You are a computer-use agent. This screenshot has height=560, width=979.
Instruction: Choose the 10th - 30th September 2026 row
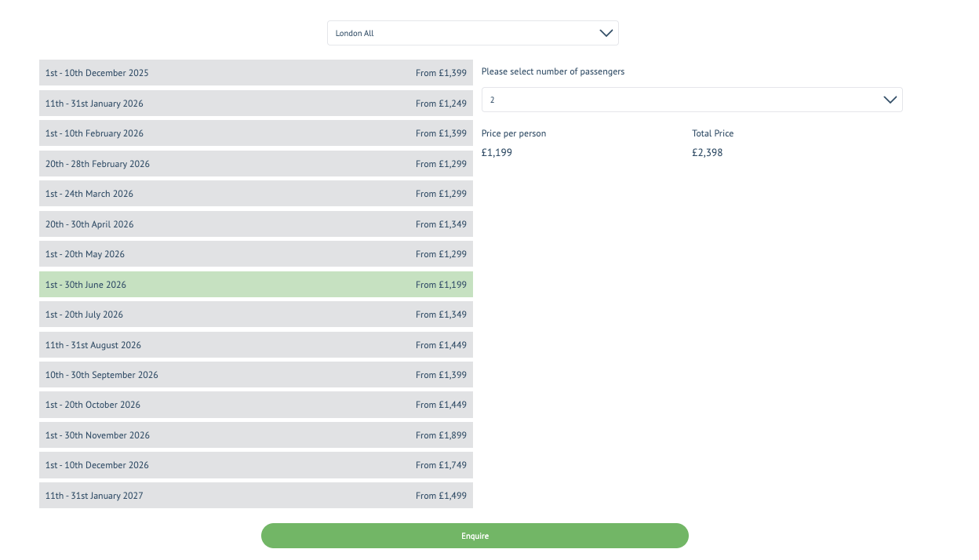coord(256,375)
